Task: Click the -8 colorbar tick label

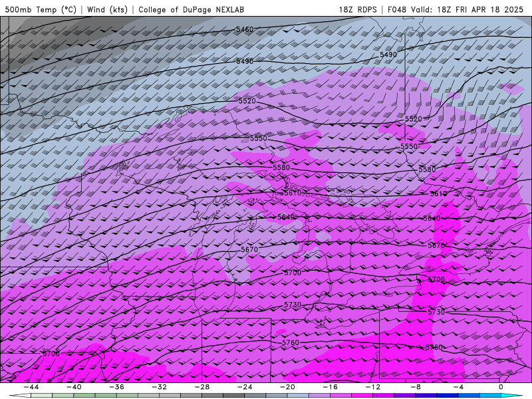Action: tap(416, 387)
